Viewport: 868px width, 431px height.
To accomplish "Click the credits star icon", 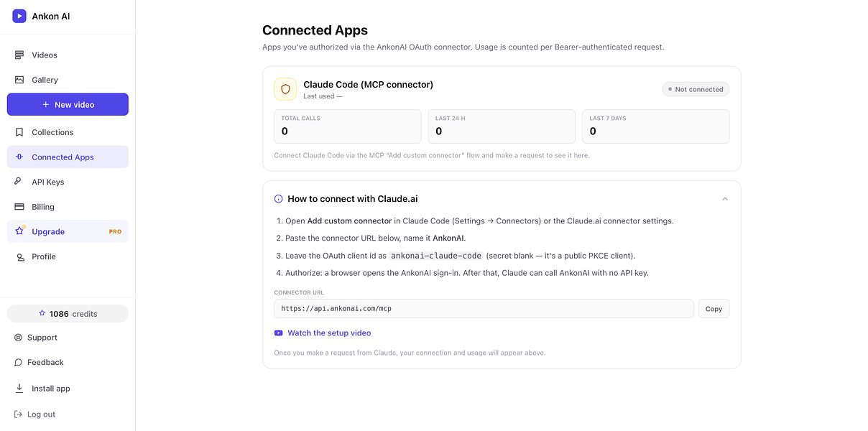I will click(x=42, y=314).
